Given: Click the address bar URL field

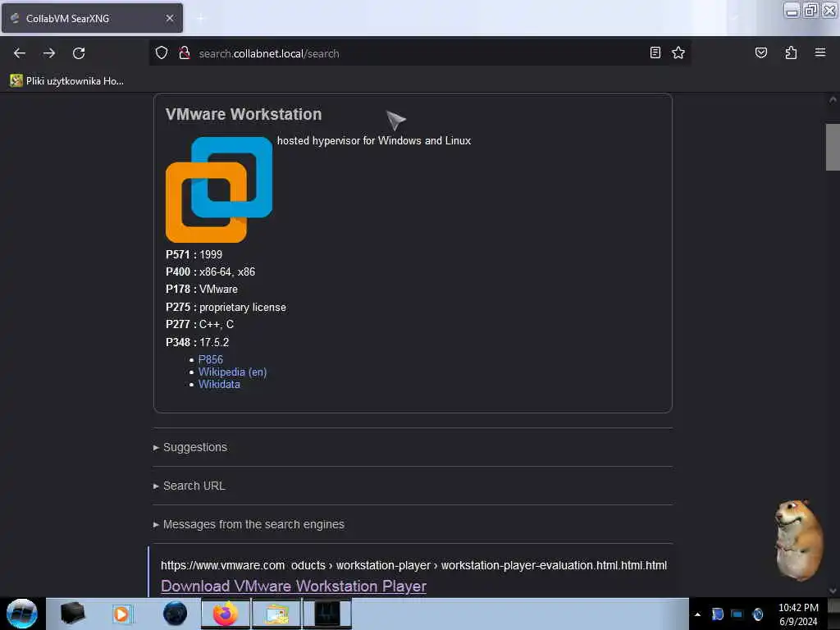Looking at the screenshot, I should tap(419, 53).
